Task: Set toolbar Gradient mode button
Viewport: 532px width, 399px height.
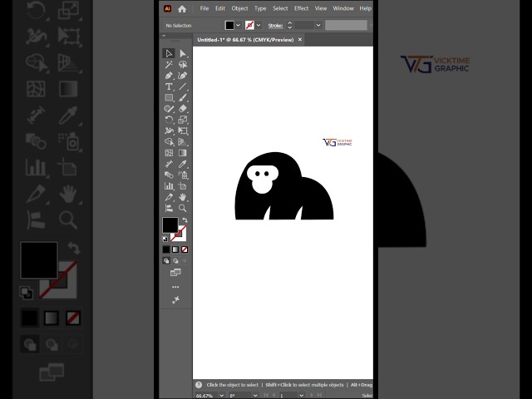Action: point(175,249)
